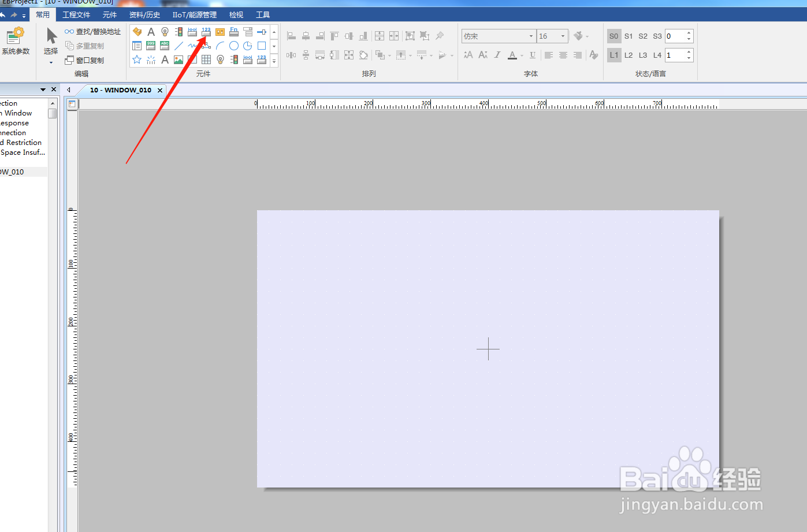Viewport: 807px width, 532px height.
Task: Add a slider object
Action: click(x=262, y=32)
